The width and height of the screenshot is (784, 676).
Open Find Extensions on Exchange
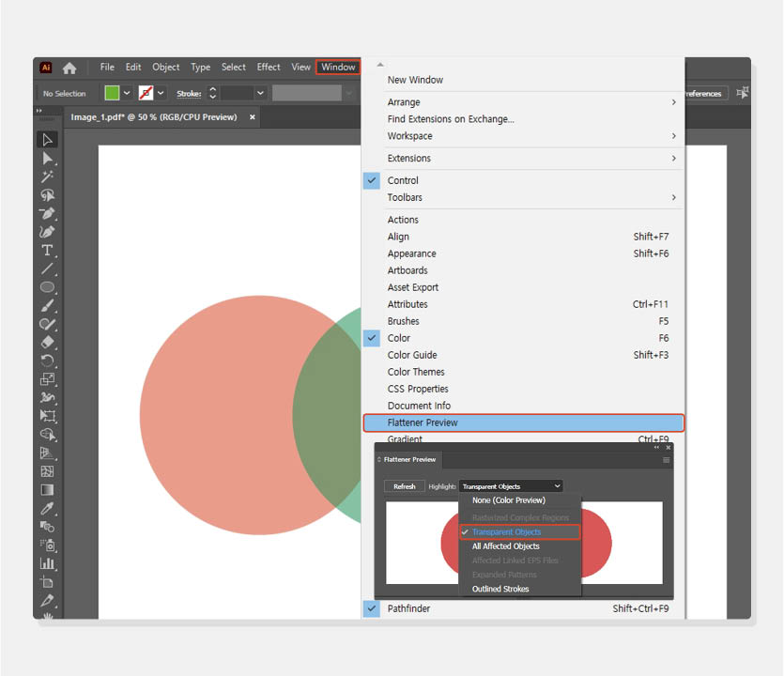point(524,119)
